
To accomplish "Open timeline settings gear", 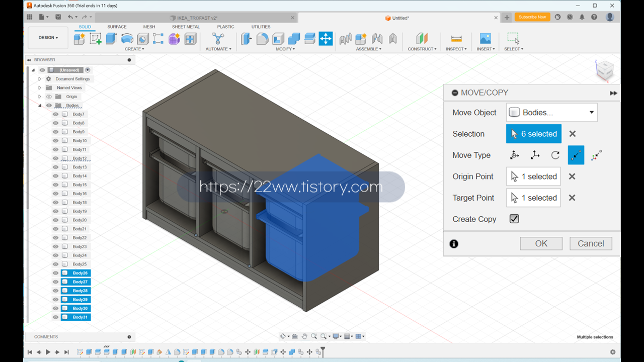I will tap(612, 352).
